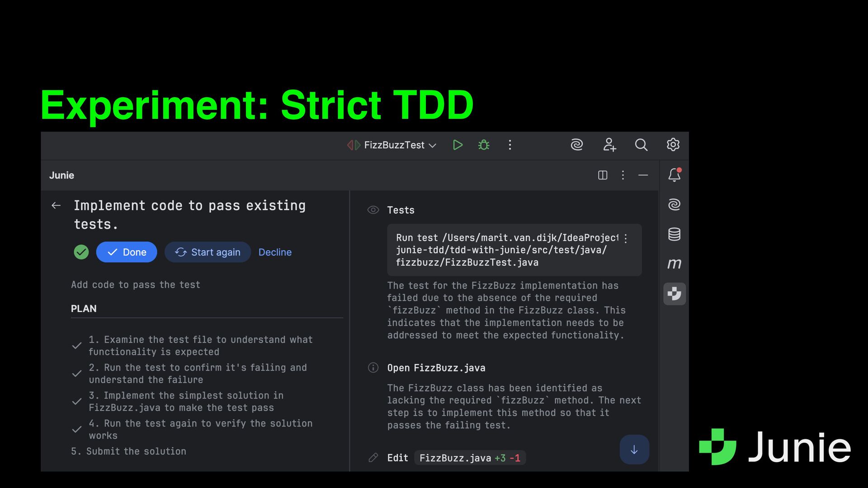Screen dimensions: 868x488
Task: Open the AI Assistant swirl icon in the toolbar
Action: [x=576, y=145]
